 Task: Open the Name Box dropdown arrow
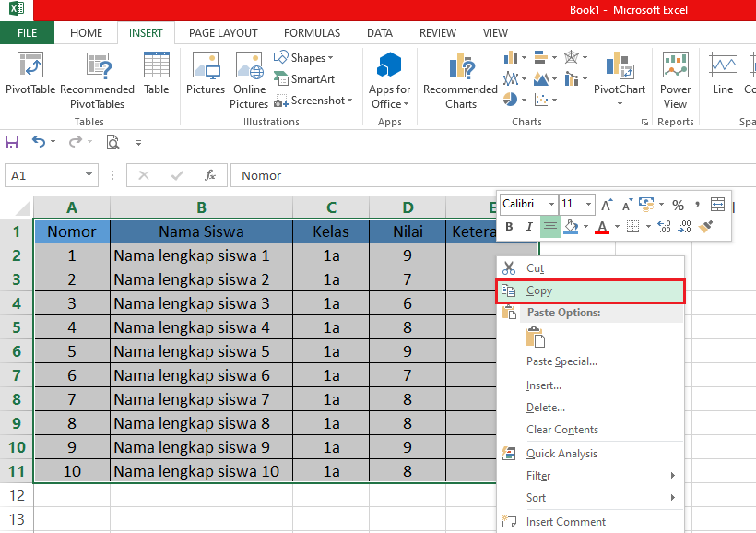pos(90,174)
